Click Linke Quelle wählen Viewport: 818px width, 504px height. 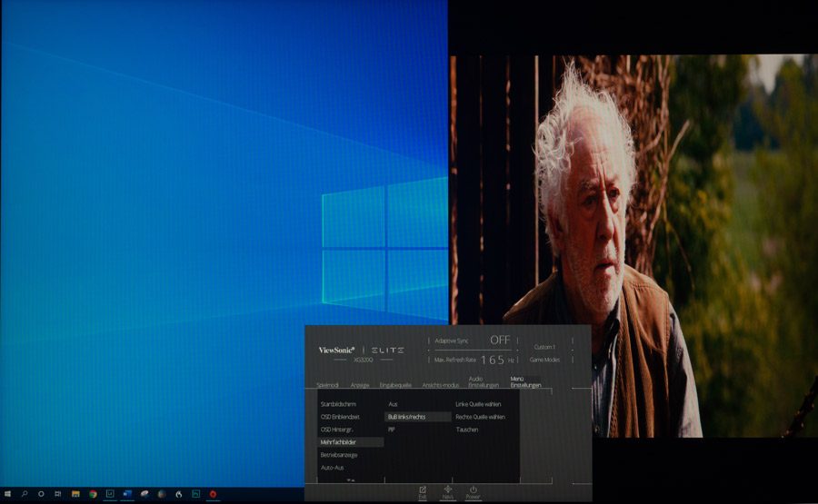point(478,404)
